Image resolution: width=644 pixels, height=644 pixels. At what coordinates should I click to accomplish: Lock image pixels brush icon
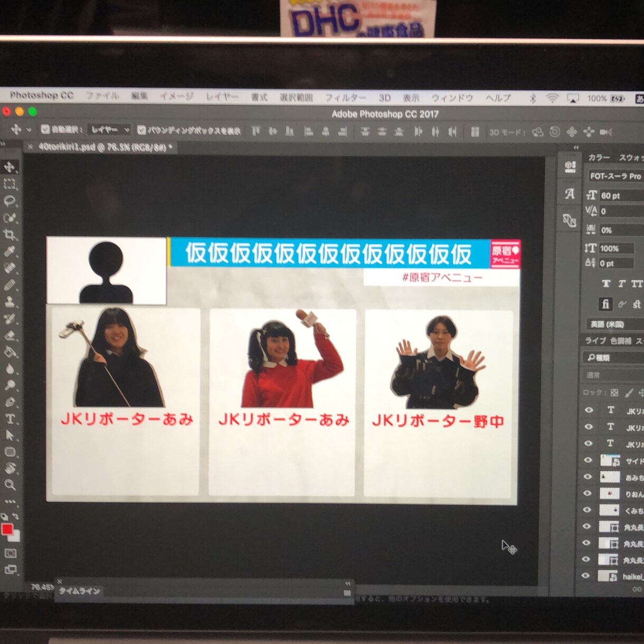point(629,392)
